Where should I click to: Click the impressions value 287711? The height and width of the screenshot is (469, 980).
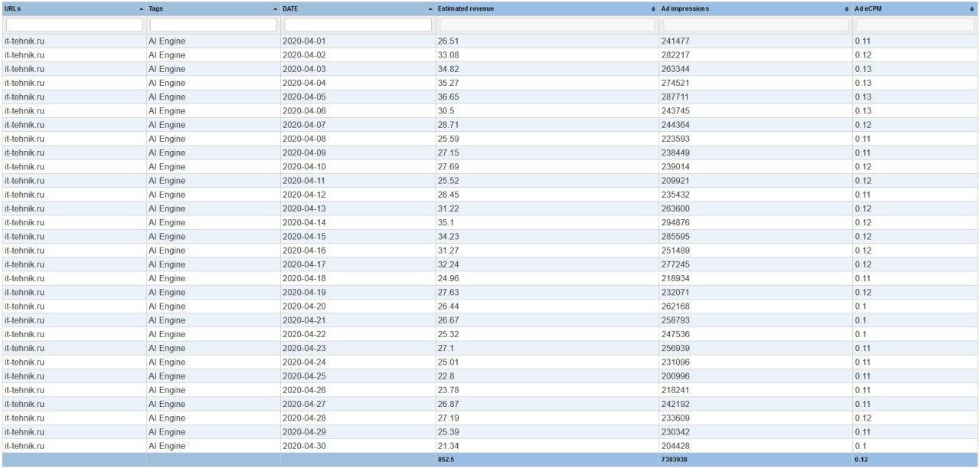pos(675,97)
